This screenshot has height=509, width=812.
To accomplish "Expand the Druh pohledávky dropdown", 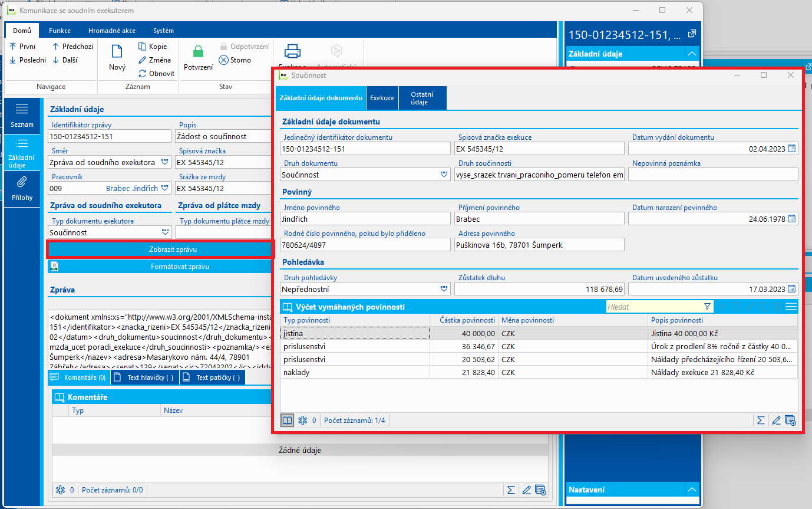I will (x=443, y=289).
